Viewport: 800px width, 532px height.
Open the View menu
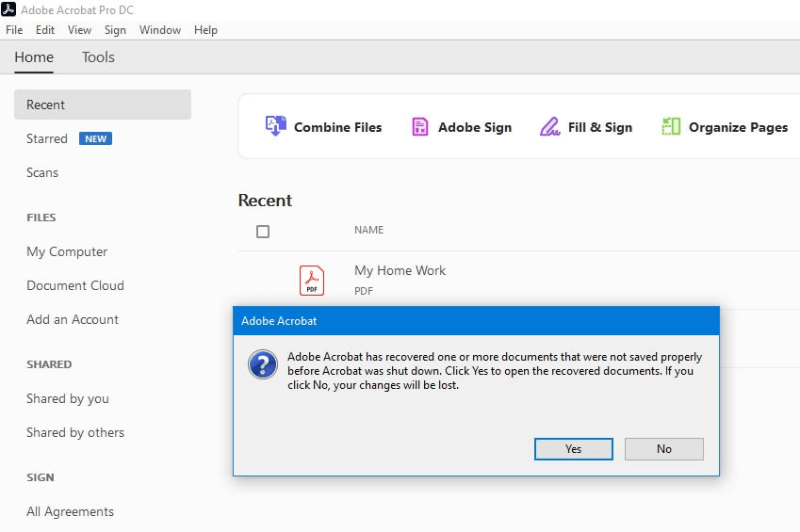[x=79, y=30]
